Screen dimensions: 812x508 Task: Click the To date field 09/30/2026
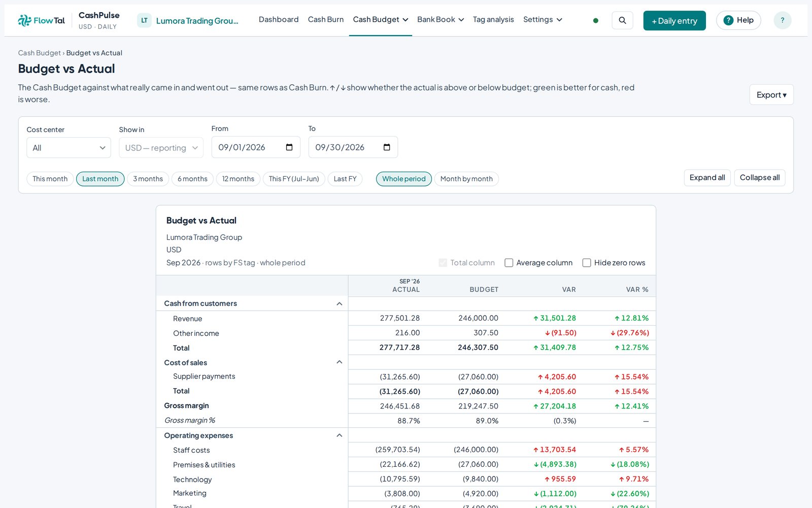[353, 147]
